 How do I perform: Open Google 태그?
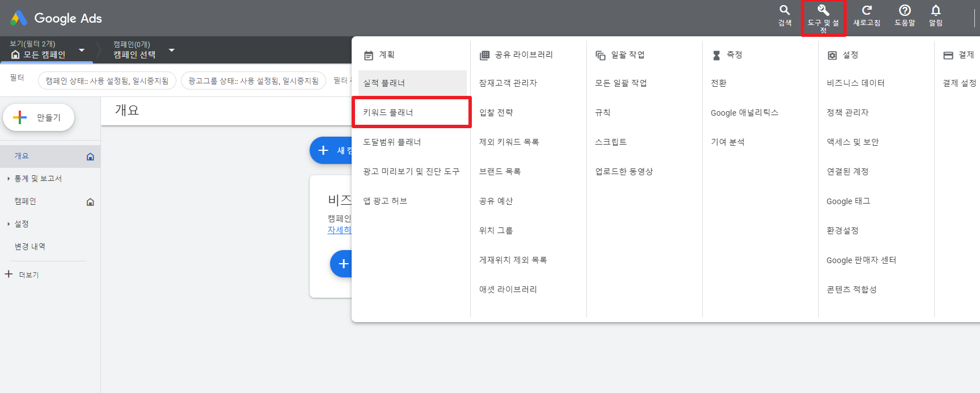(x=848, y=201)
